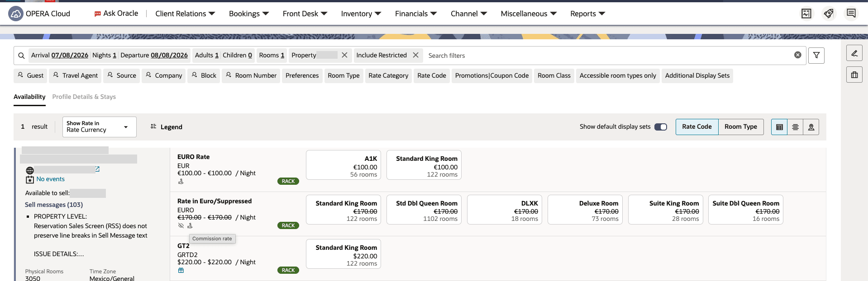Expand the Miscellaneous menu

pyautogui.click(x=529, y=14)
